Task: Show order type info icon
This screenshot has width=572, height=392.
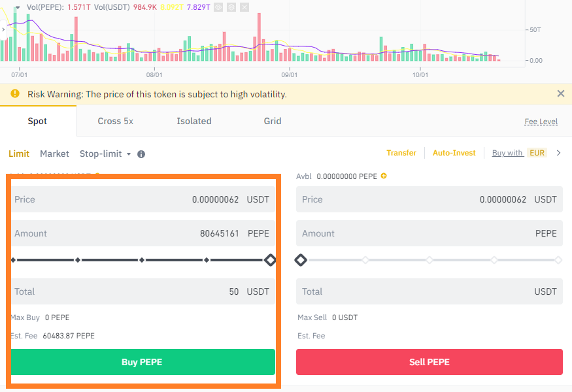Action: 141,154
